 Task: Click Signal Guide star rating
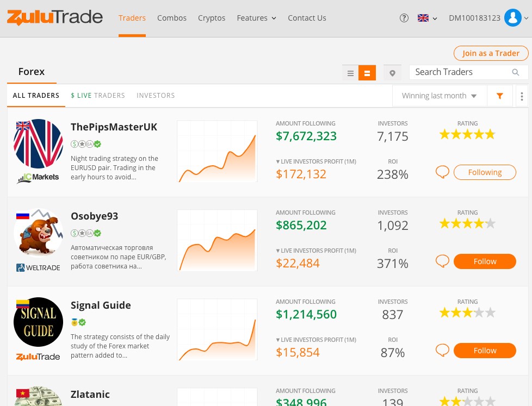[x=467, y=313]
